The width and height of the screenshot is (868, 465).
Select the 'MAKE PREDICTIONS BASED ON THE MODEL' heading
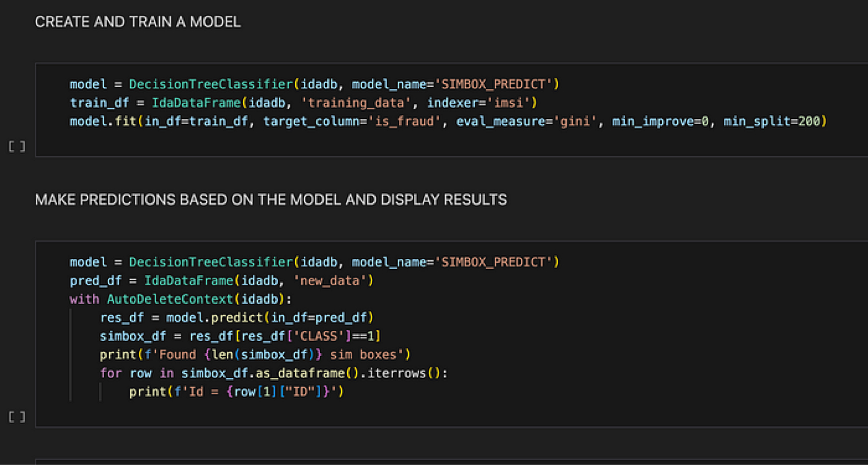point(271,200)
